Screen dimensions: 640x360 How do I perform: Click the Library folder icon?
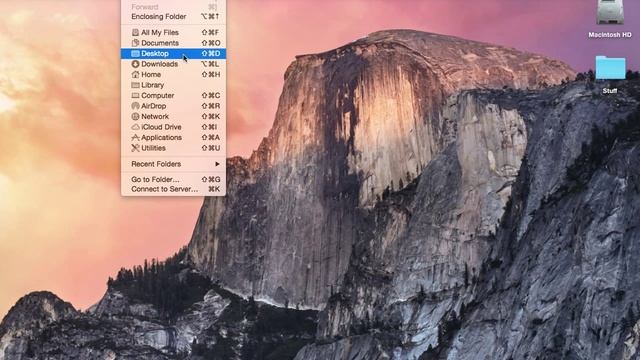click(135, 85)
